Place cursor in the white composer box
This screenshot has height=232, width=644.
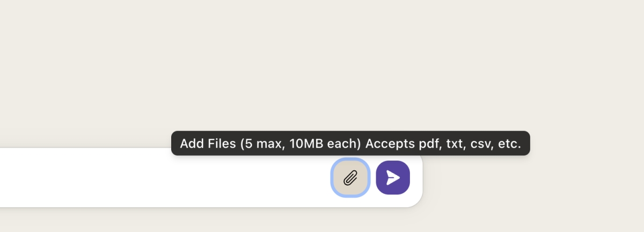[161, 178]
